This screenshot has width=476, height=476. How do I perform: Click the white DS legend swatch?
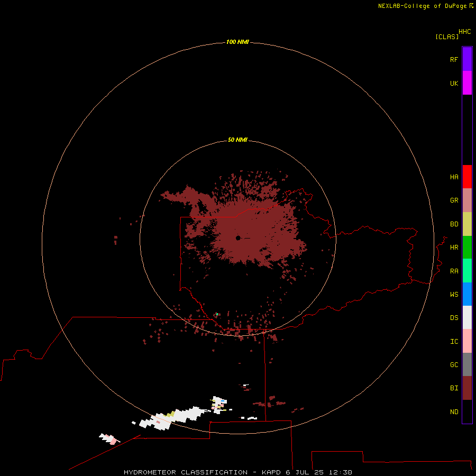coord(467,317)
